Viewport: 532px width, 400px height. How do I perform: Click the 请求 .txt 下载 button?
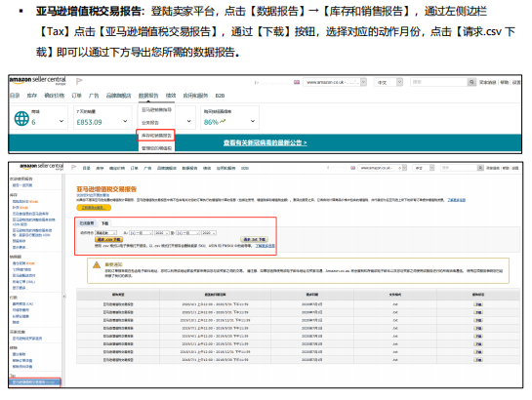[254, 239]
